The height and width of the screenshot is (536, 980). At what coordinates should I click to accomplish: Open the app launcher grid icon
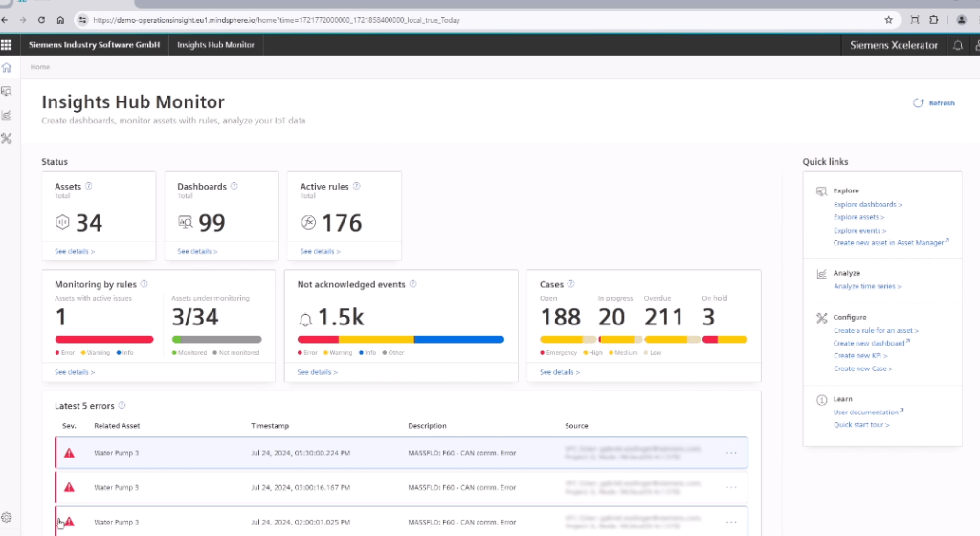coord(7,45)
